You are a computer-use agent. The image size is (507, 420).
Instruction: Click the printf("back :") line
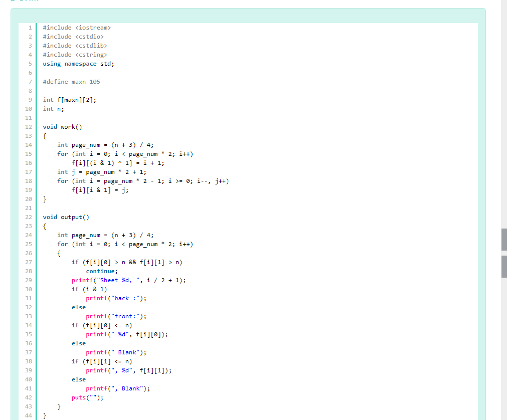pyautogui.click(x=116, y=299)
